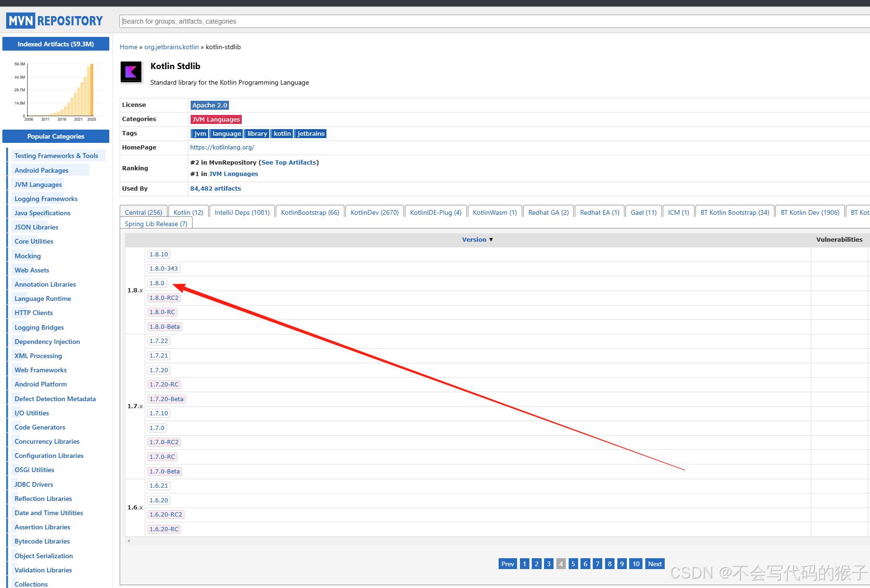Open version 1.7.20-RC link
Screen dimensions: 870x588
(164, 385)
